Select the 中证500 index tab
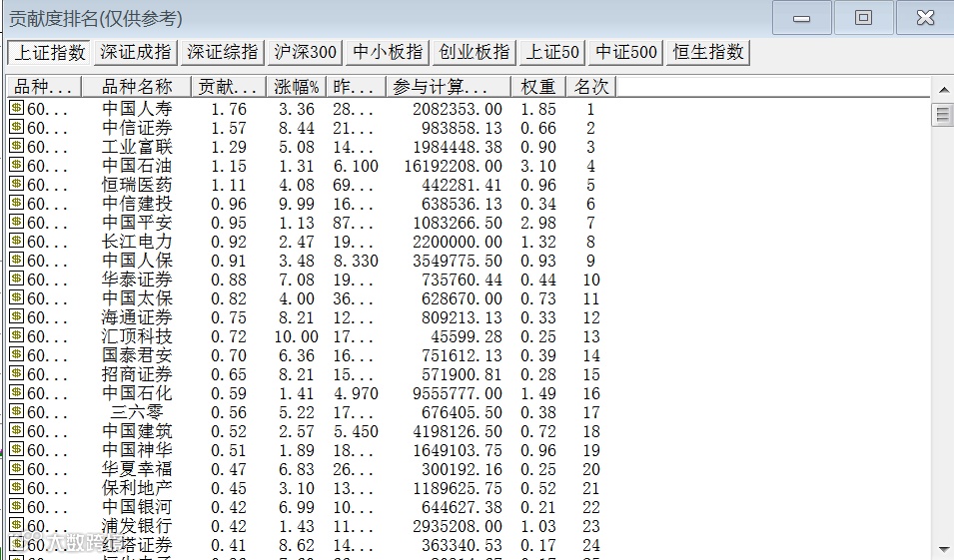954x560 pixels. (x=625, y=52)
